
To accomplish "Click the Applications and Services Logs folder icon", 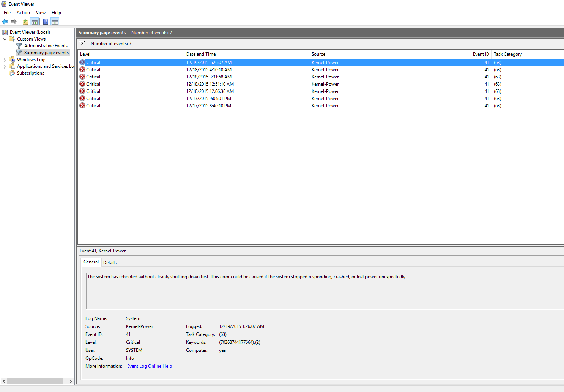I will pyautogui.click(x=12, y=66).
